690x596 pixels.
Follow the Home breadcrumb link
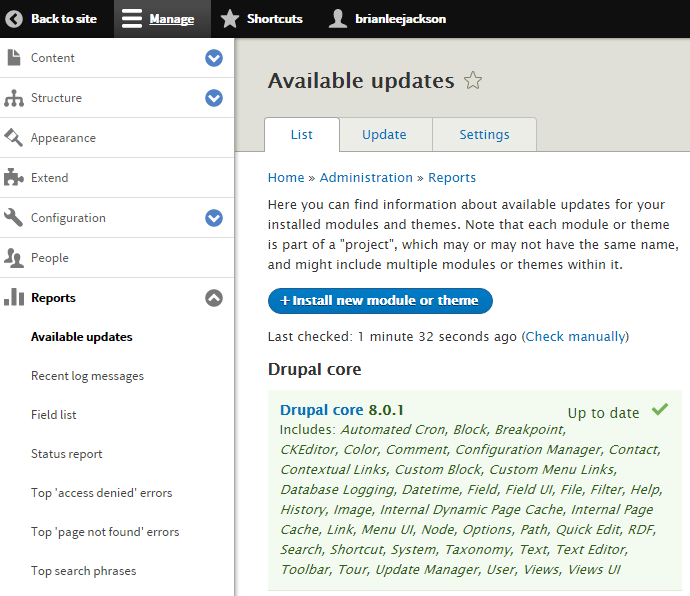click(286, 177)
